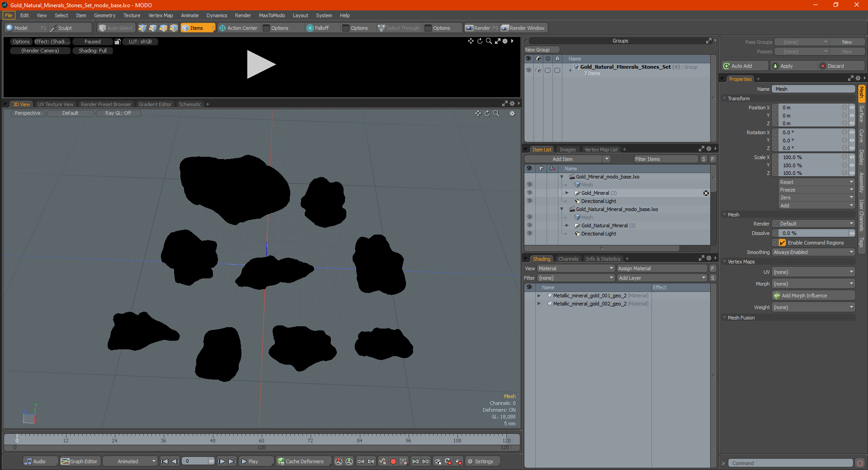
Task: Switch to UV Texture View tab
Action: pyautogui.click(x=56, y=104)
